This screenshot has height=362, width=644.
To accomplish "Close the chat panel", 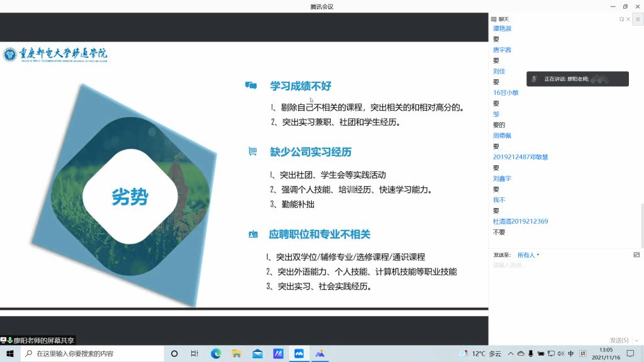I will [x=628, y=19].
